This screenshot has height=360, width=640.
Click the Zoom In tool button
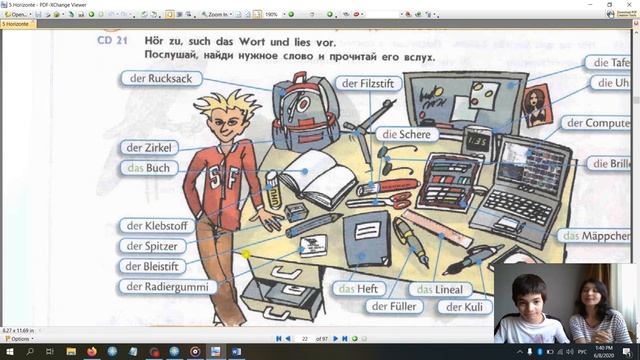tap(215, 14)
